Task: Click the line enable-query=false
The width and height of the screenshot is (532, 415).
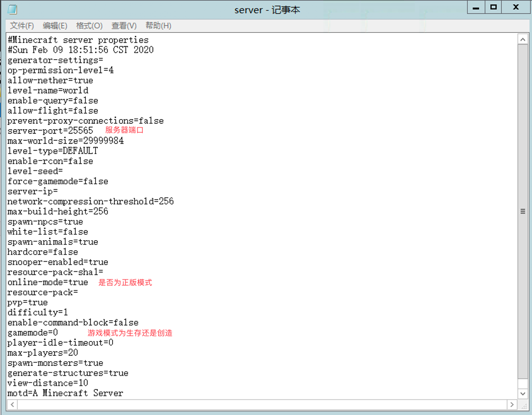Action: [x=53, y=101]
